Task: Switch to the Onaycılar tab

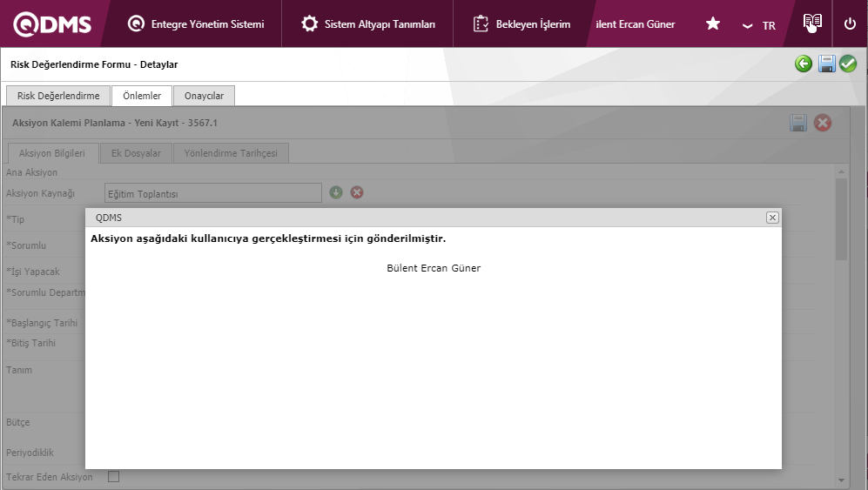Action: coord(204,96)
